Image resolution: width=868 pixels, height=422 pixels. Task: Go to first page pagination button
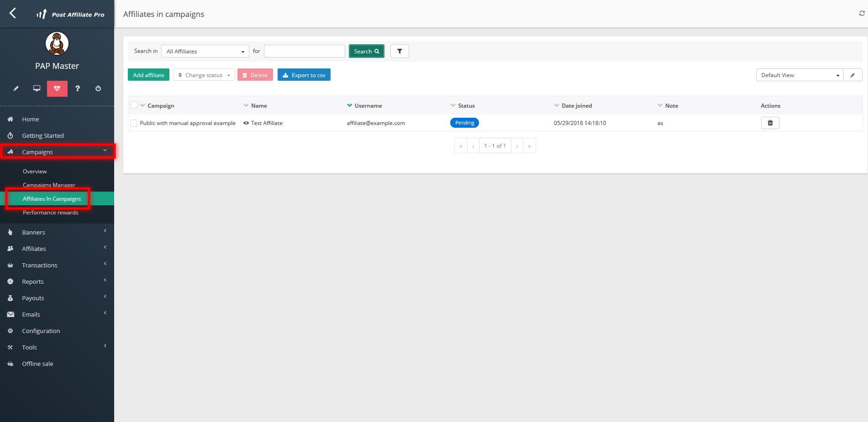click(461, 146)
